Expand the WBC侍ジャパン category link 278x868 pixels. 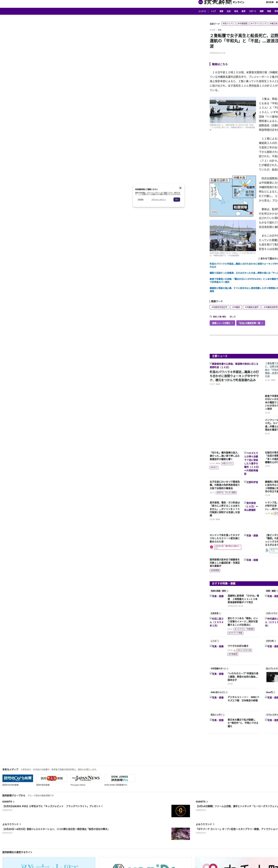[219, 692]
